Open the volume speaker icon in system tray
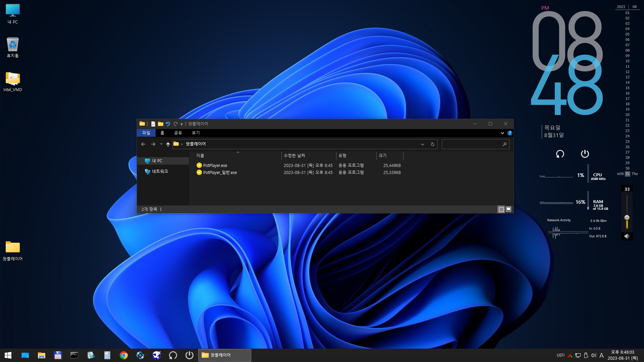The height and width of the screenshot is (362, 644). coord(594,355)
